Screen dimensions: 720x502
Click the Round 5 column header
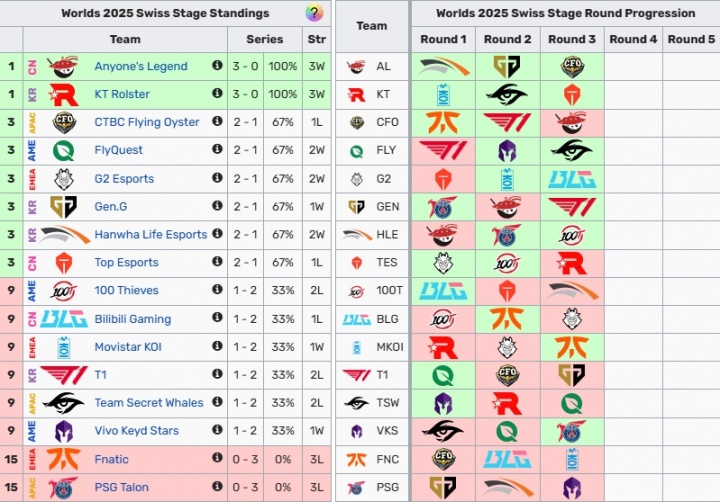(692, 39)
